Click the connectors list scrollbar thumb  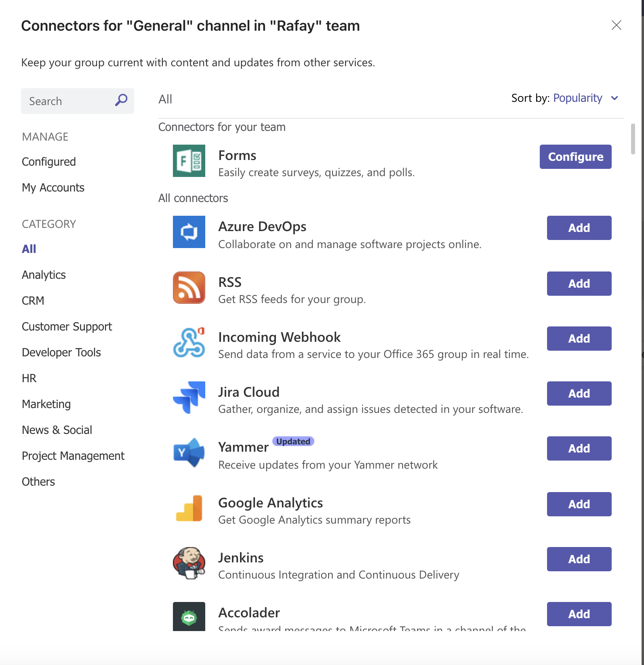633,139
